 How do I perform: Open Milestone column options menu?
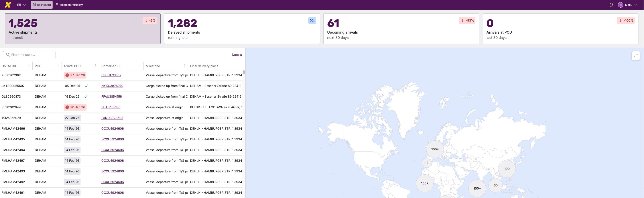point(184,66)
